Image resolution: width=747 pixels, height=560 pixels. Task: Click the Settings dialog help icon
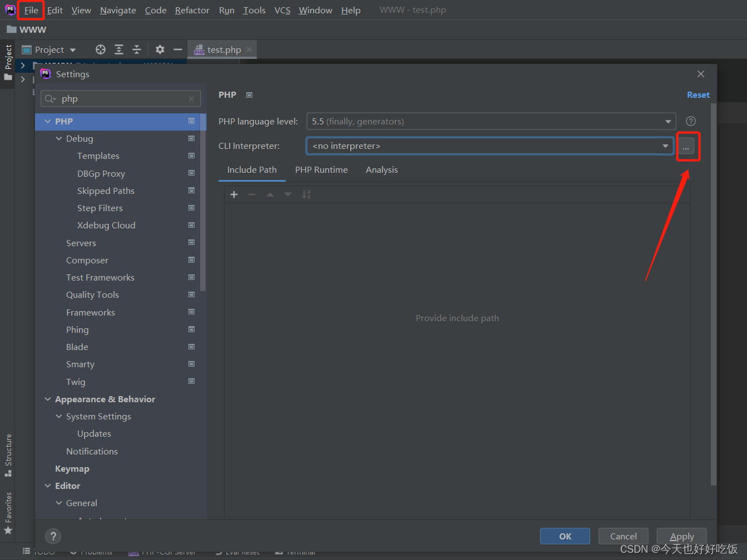53,536
